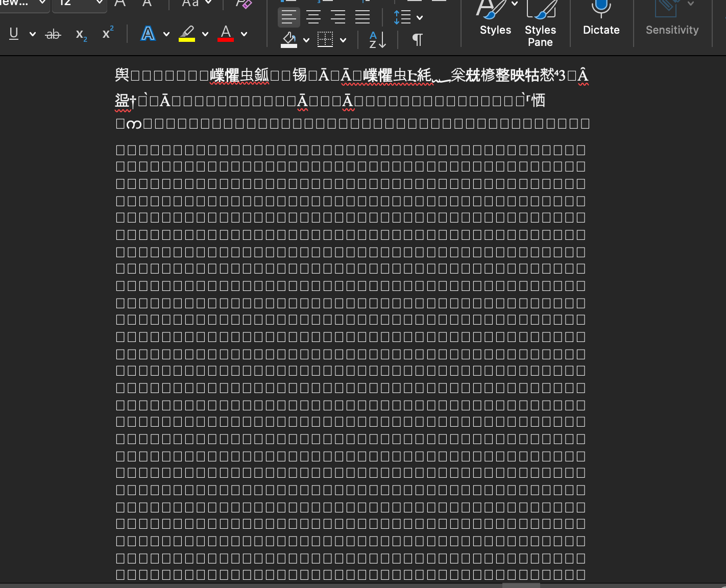This screenshot has width=726, height=588.
Task: Toggle the show paragraph marks pilcrow
Action: point(417,39)
